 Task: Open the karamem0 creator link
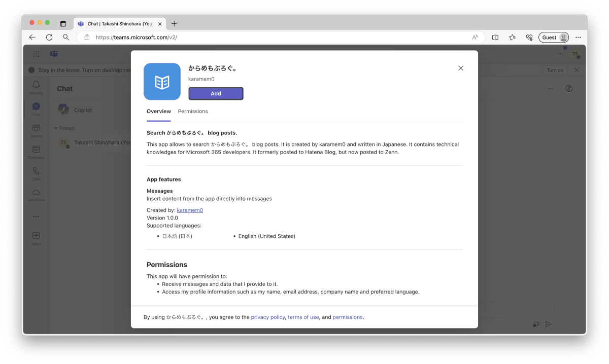click(x=190, y=210)
